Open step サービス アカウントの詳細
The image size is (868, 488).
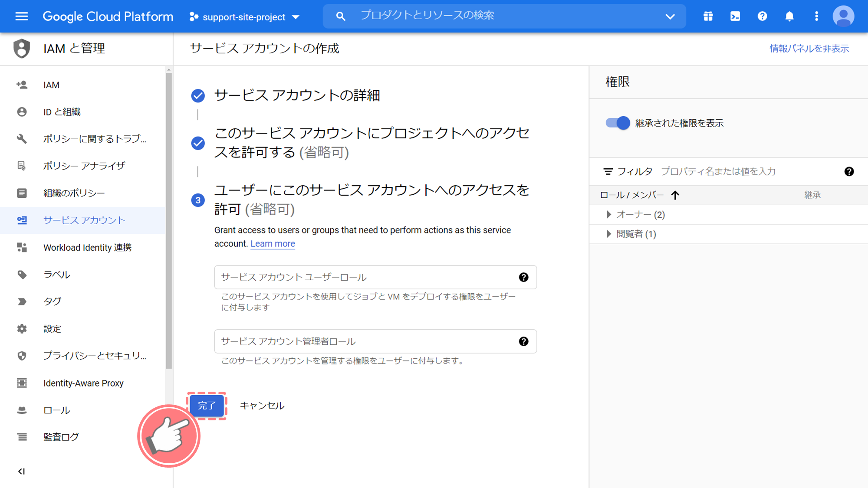pos(297,95)
